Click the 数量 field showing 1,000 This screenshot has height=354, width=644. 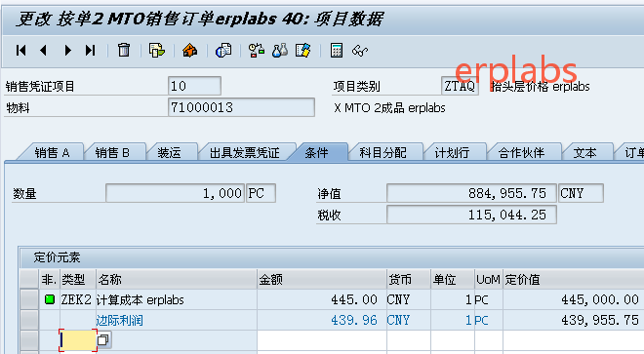[175, 193]
